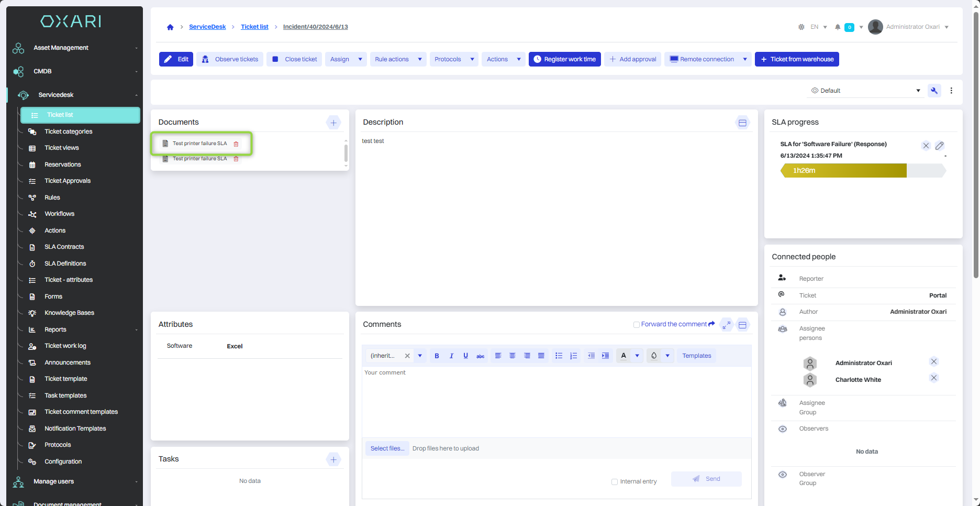The image size is (980, 506).
Task: Click the SLA 1h26m progress bar
Action: coord(844,171)
